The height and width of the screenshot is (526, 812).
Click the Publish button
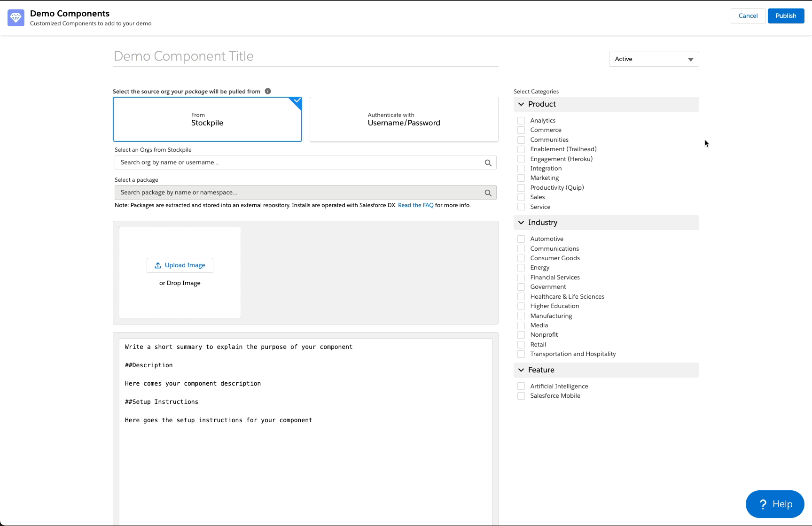[786, 16]
